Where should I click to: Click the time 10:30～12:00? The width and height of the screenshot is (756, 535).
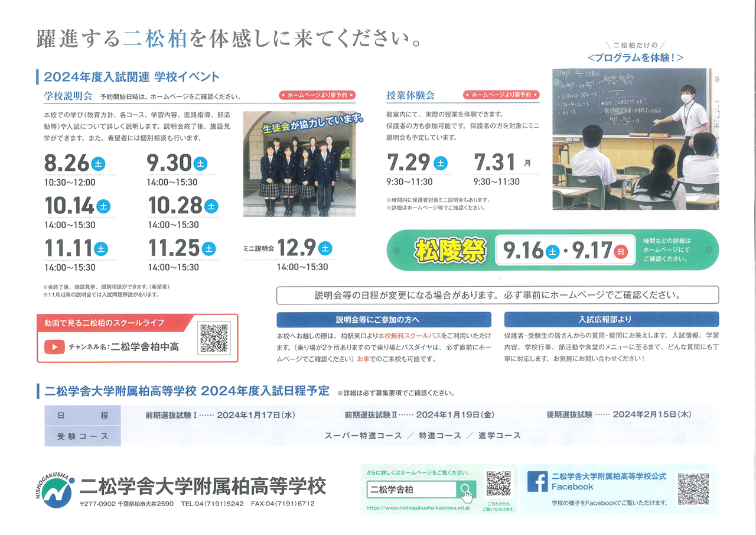click(70, 182)
